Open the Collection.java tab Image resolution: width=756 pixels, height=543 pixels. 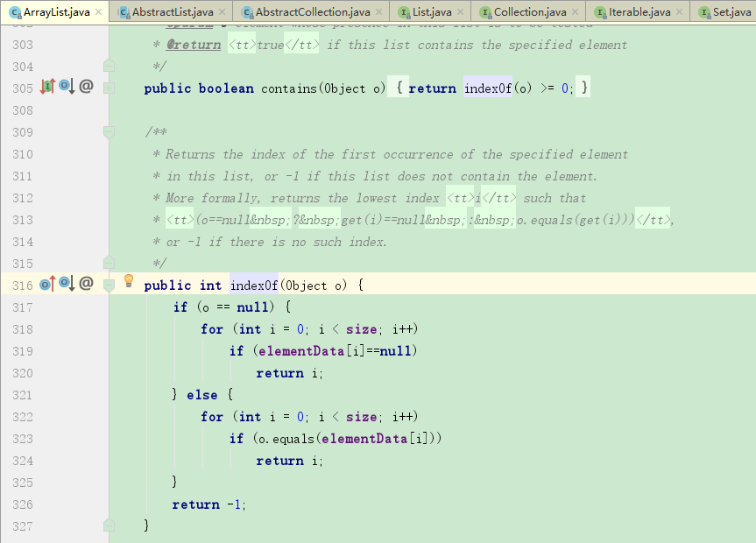pyautogui.click(x=529, y=12)
